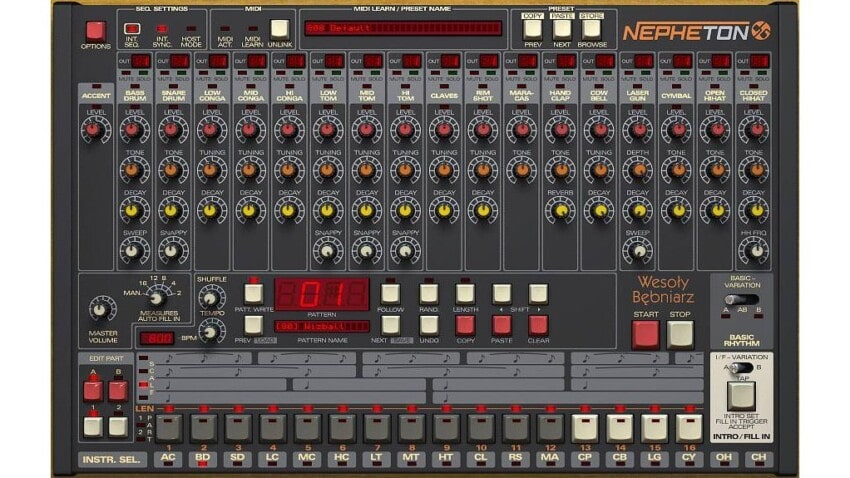Enable the FOLLOW button
This screenshot has width=850, height=478.
coord(391,293)
